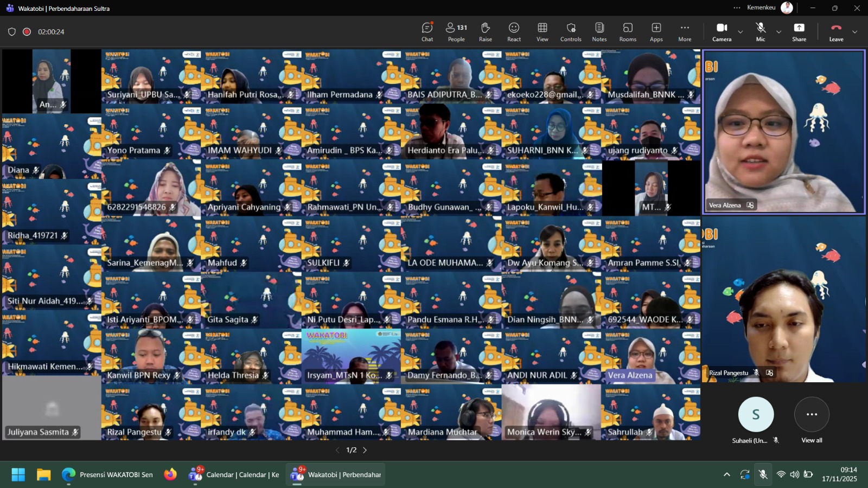This screenshot has height=488, width=868.
Task: Toggle system microphone mute in tray
Action: [763, 474]
